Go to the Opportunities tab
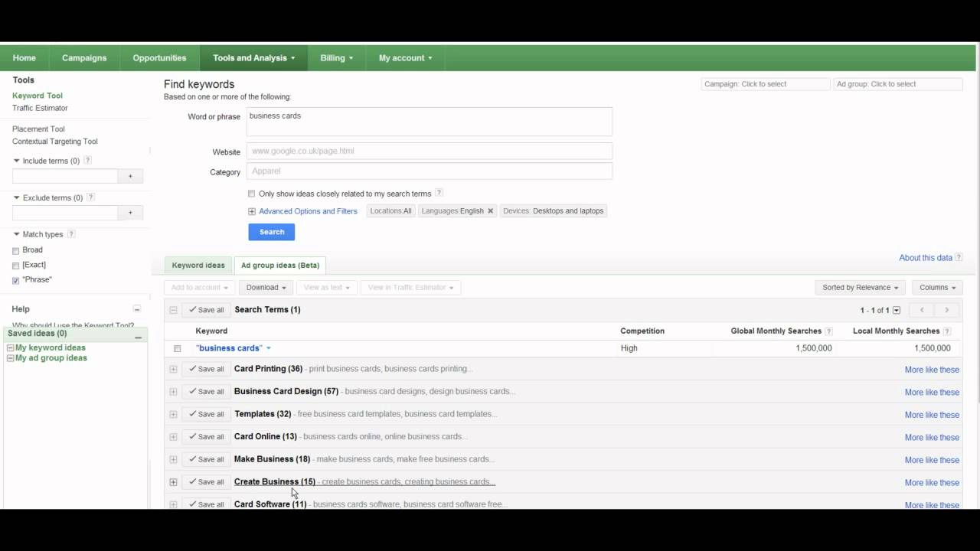Screen dimensions: 980x551 (x=159, y=58)
